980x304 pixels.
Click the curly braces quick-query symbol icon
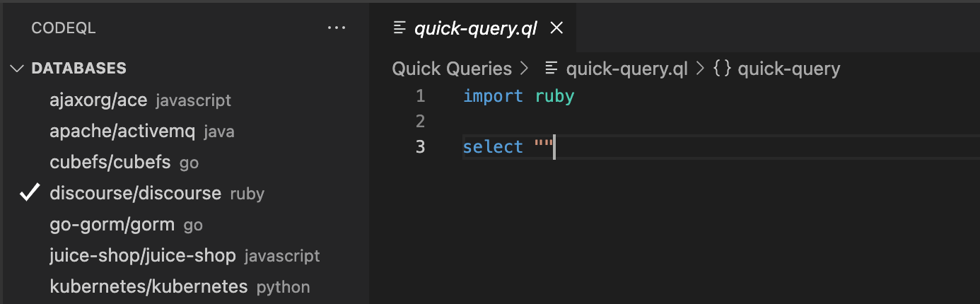[722, 69]
